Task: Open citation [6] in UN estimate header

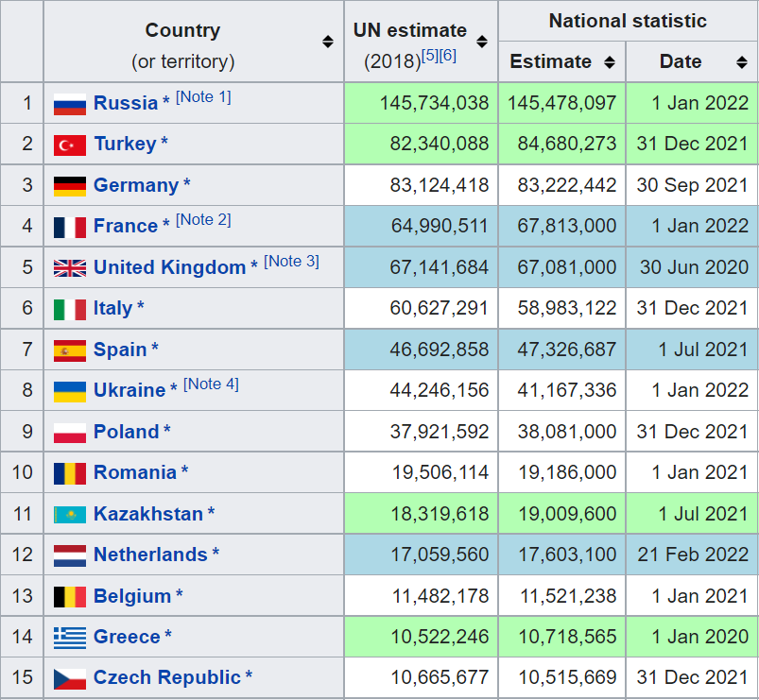Action: (x=447, y=55)
